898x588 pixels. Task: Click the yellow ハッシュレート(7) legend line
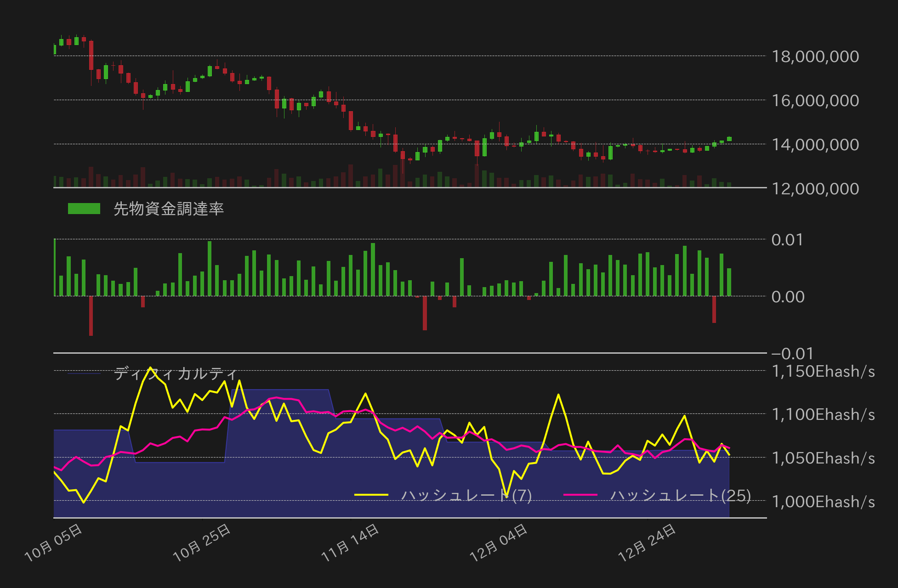click(x=371, y=495)
